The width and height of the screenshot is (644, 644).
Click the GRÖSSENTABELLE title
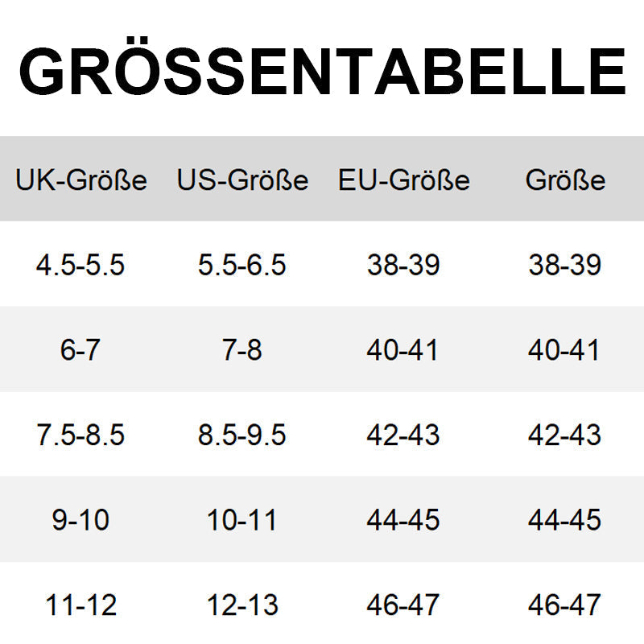(322, 72)
